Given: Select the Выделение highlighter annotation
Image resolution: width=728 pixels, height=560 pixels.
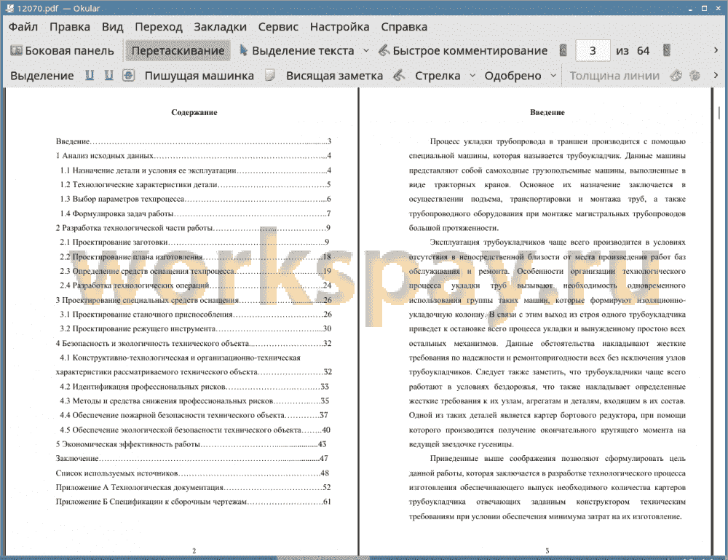Looking at the screenshot, I should tap(41, 76).
